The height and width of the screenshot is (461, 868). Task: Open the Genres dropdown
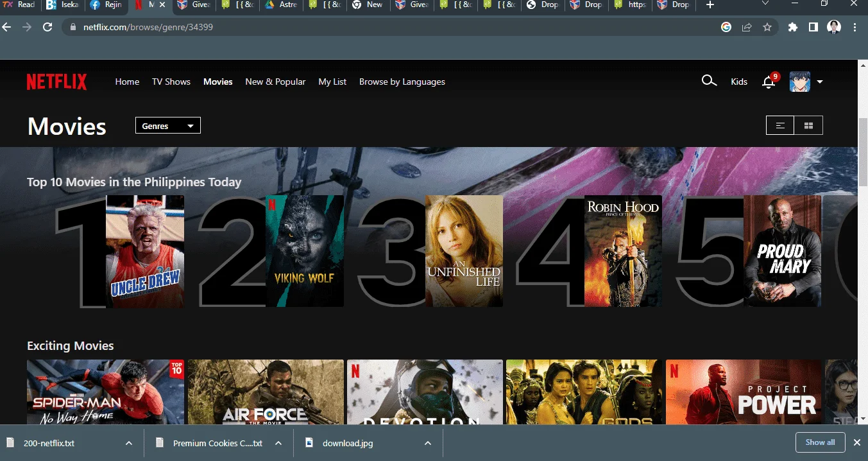click(x=168, y=126)
